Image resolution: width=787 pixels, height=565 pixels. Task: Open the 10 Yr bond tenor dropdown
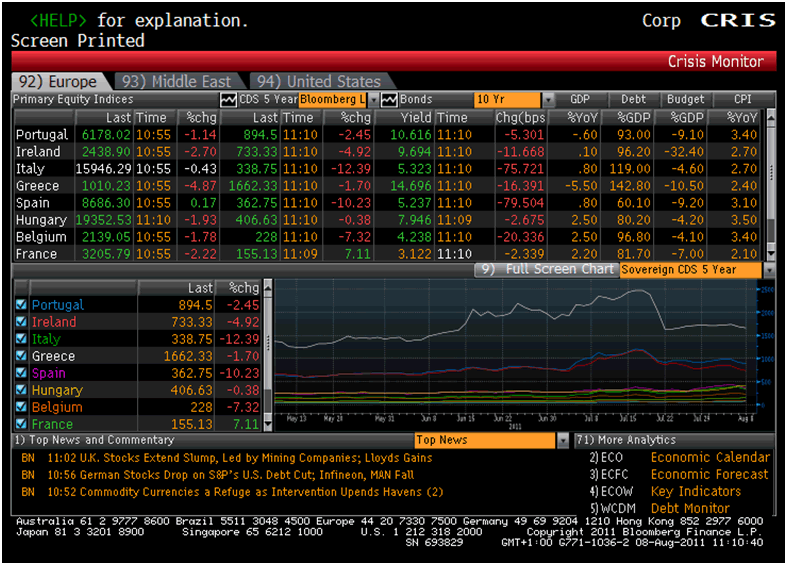coord(548,100)
